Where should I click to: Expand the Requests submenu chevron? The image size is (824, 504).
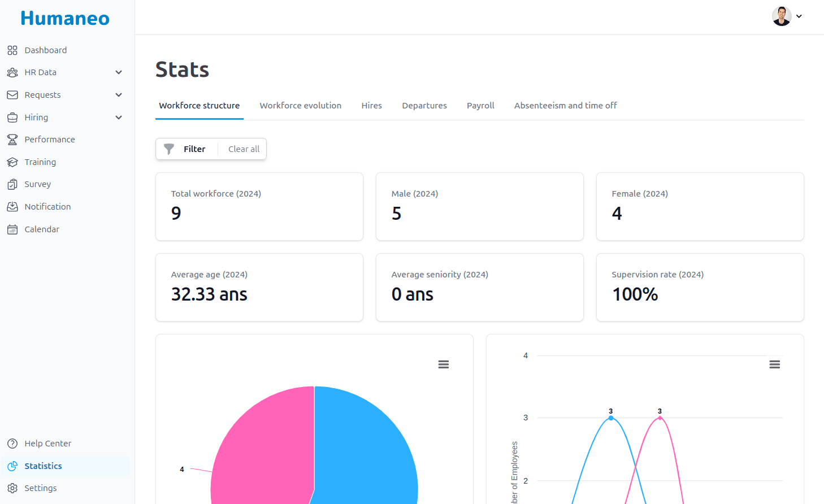119,95
